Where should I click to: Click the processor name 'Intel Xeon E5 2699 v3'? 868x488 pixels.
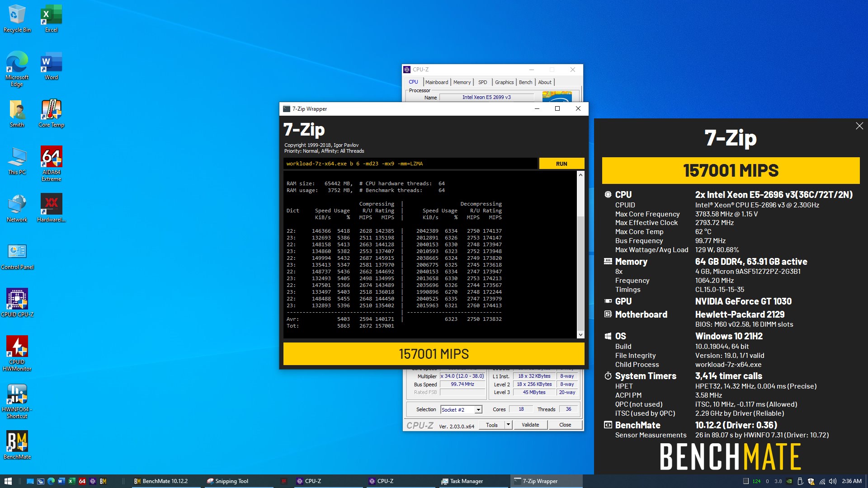(x=486, y=97)
